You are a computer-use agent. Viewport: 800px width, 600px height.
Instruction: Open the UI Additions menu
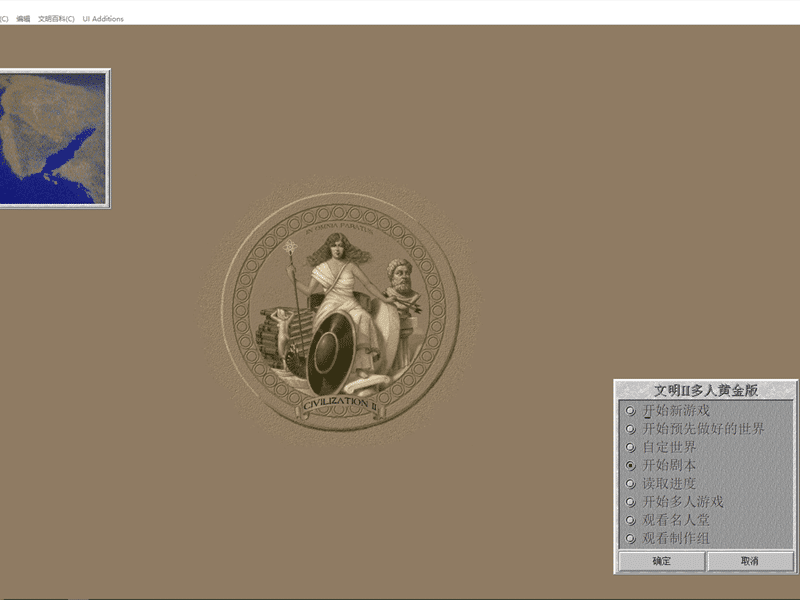coord(103,19)
